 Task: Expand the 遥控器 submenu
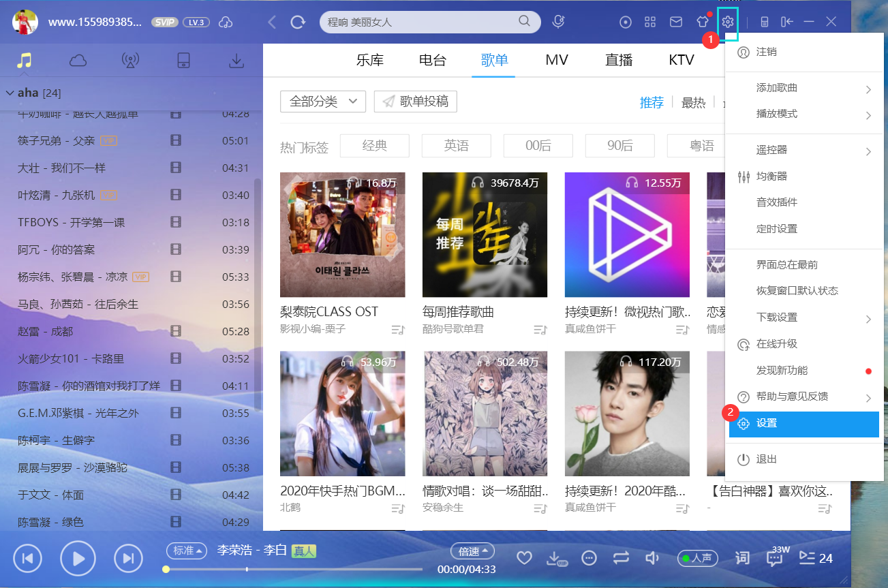pyautogui.click(x=804, y=150)
